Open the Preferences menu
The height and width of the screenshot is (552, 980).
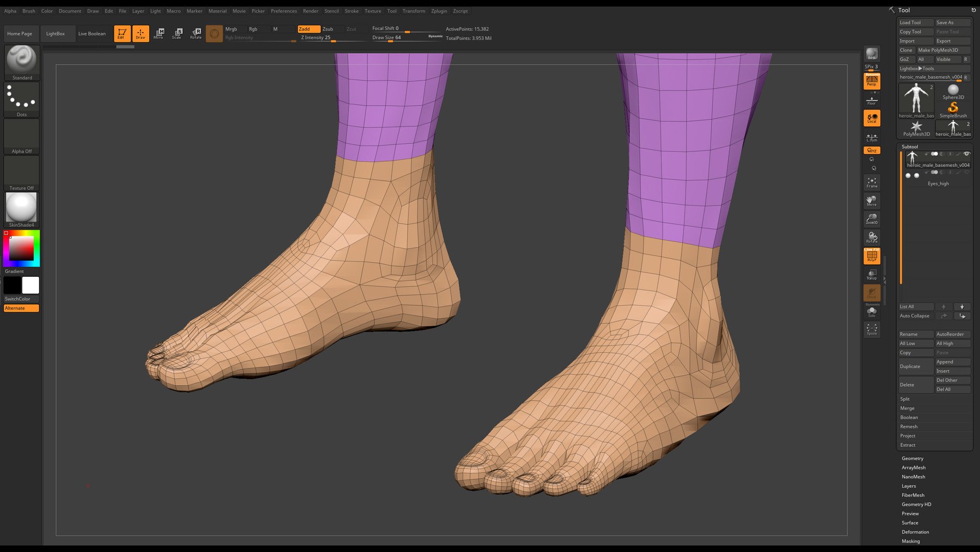pos(284,11)
